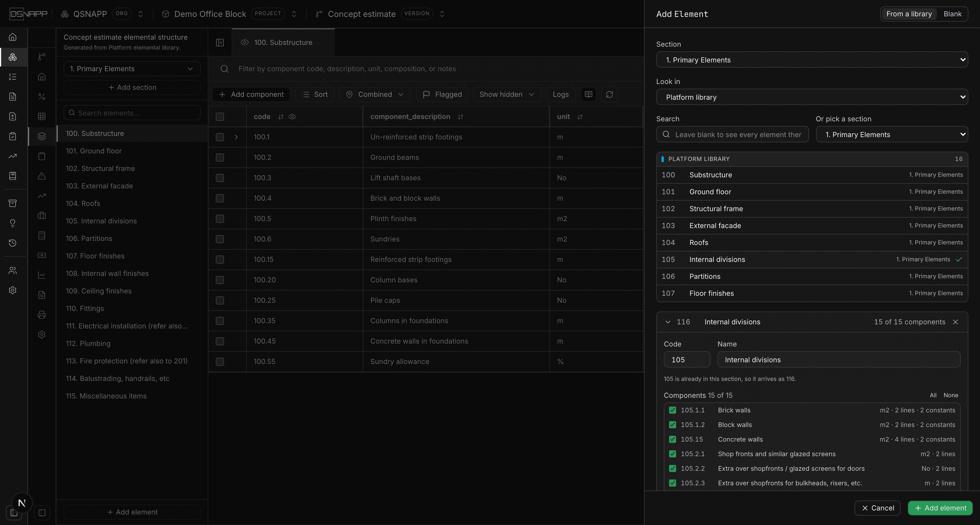Select the checkbox for row 100.25 Pile caps

pos(220,300)
